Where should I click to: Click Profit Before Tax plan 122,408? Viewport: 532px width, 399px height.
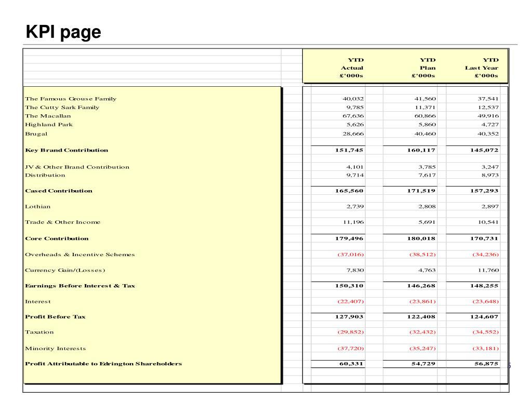click(x=421, y=316)
